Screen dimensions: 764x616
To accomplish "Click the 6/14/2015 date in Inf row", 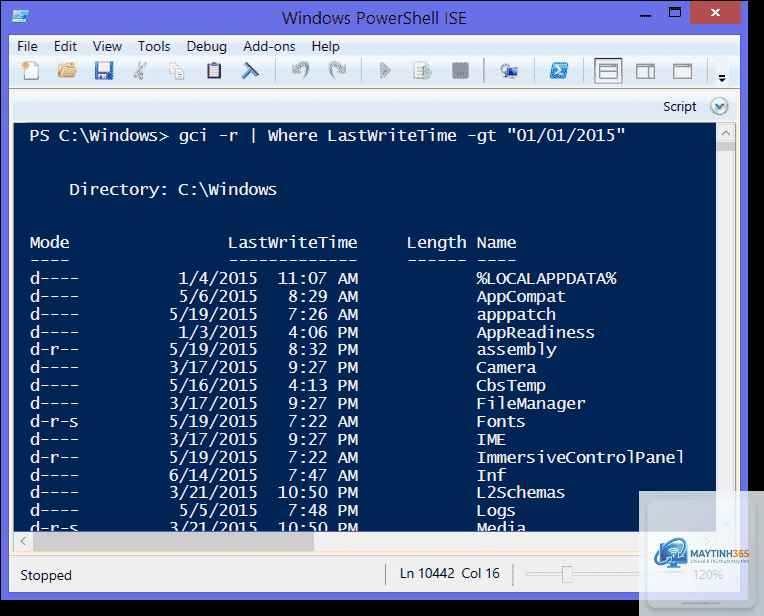I will coord(213,475).
